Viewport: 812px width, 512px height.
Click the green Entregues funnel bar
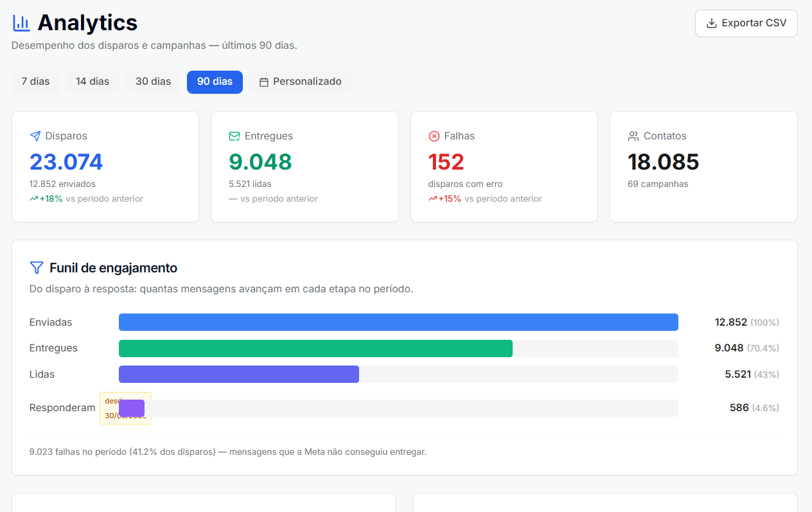[315, 348]
